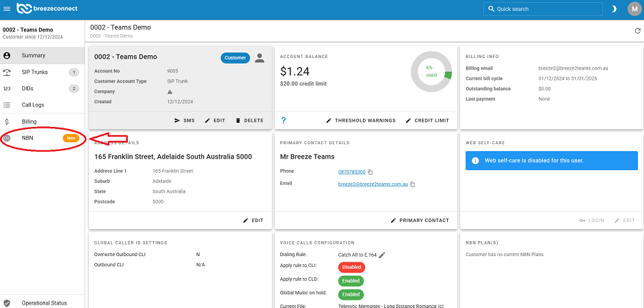
Task: Open THRESHOLD WARNINGS settings
Action: pyautogui.click(x=360, y=121)
